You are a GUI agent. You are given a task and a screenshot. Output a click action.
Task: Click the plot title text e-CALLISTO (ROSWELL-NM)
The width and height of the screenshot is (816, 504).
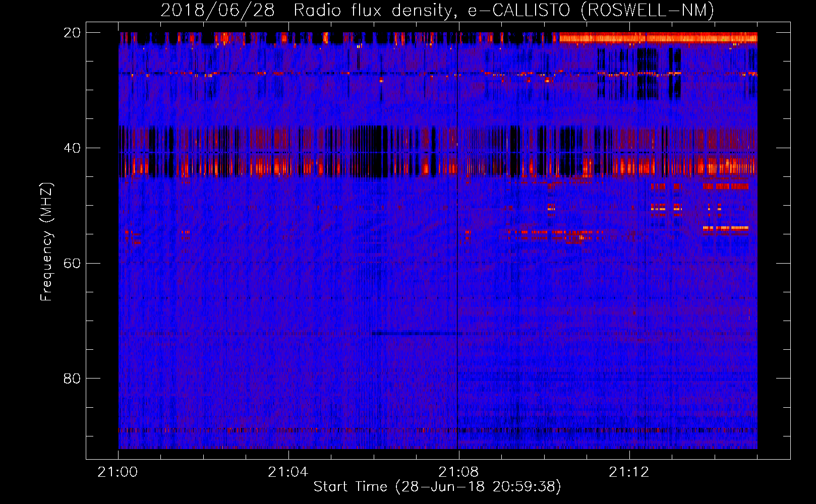pos(591,10)
